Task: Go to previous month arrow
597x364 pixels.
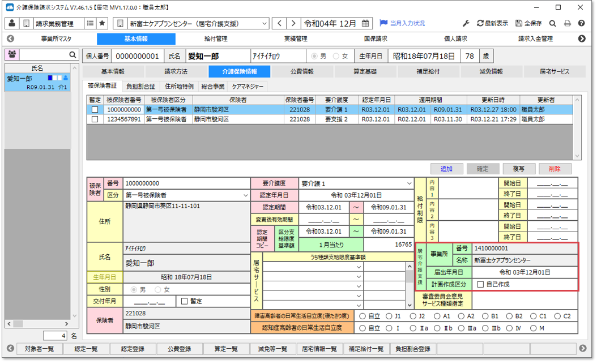Action: click(x=279, y=23)
